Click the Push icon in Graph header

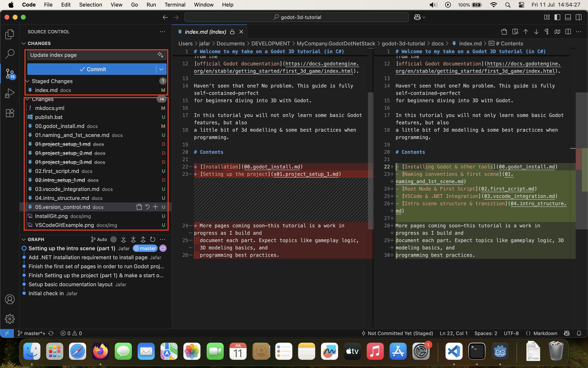143,239
